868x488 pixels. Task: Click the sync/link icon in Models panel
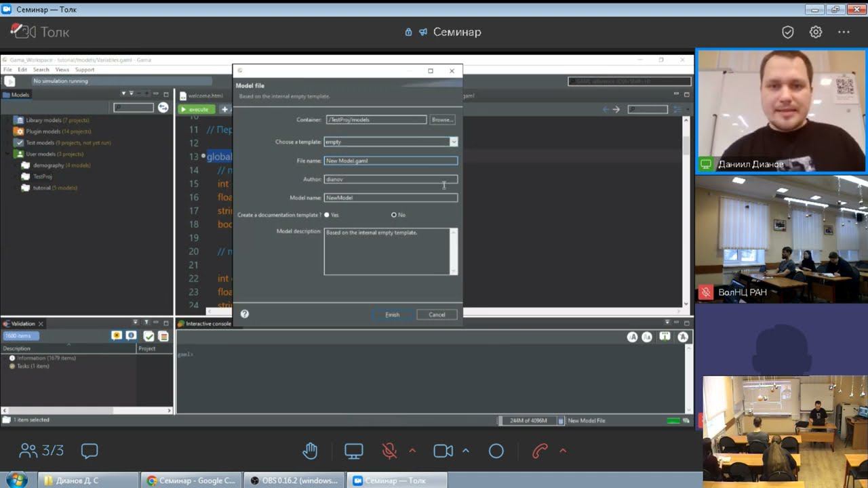163,108
